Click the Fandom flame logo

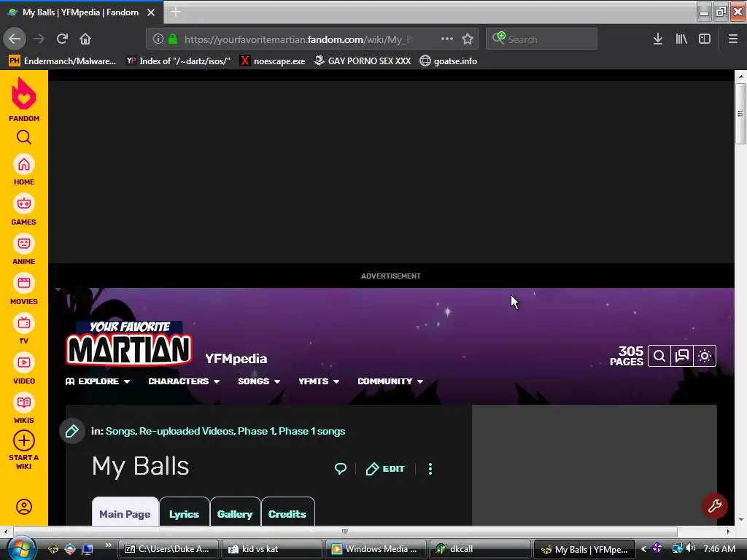24,94
